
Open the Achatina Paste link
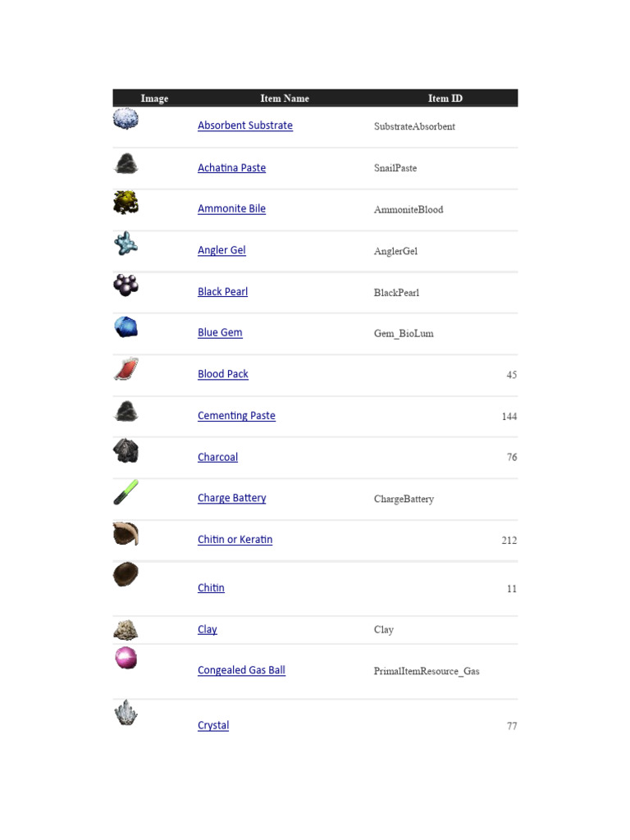tap(231, 167)
